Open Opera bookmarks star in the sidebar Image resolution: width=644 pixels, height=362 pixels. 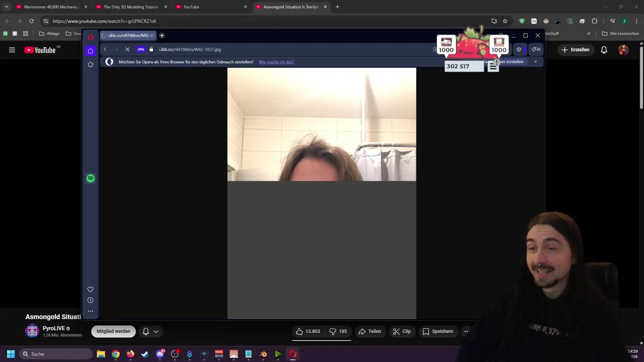(x=91, y=64)
